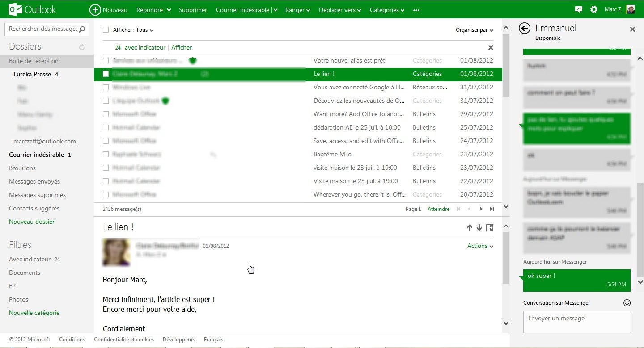Go to previous message with up arrow
Screen dimensions: 644x348
pyautogui.click(x=470, y=228)
